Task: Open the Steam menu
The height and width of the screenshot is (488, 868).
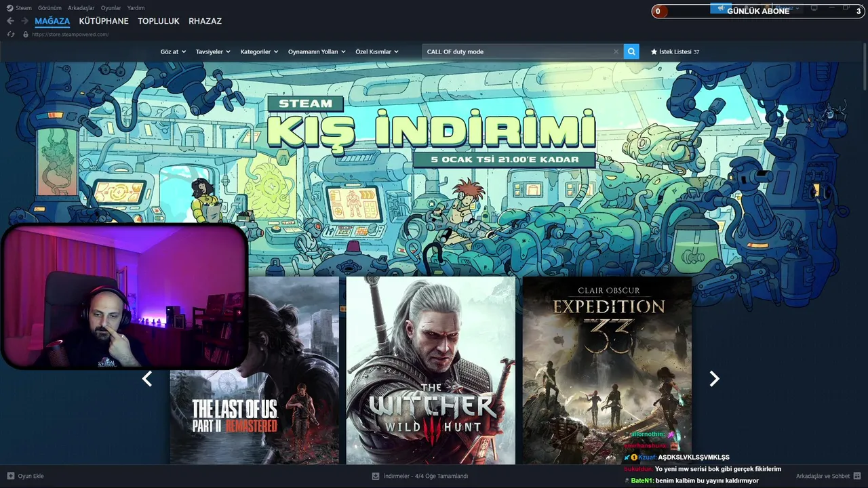Action: pyautogui.click(x=24, y=8)
